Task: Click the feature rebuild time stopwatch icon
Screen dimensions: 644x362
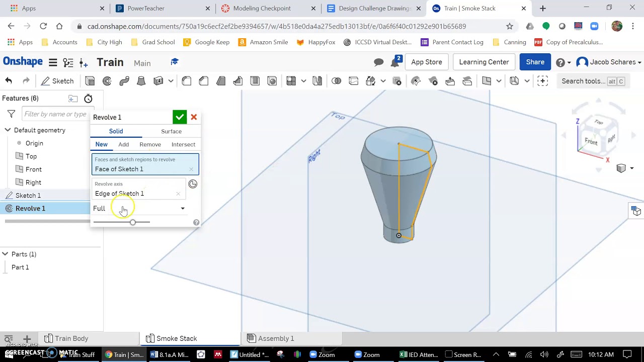Action: tap(88, 99)
